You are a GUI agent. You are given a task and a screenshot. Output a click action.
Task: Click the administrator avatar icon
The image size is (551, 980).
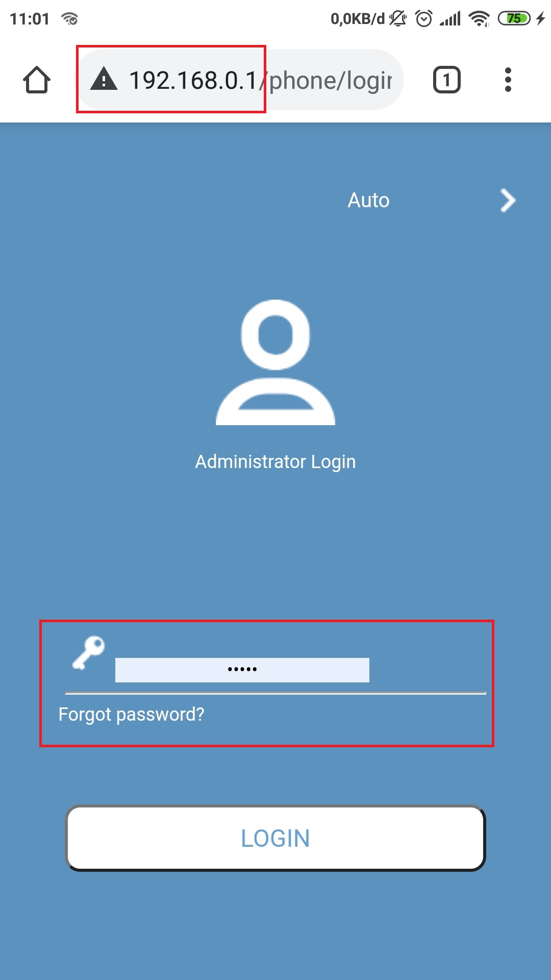(x=275, y=362)
